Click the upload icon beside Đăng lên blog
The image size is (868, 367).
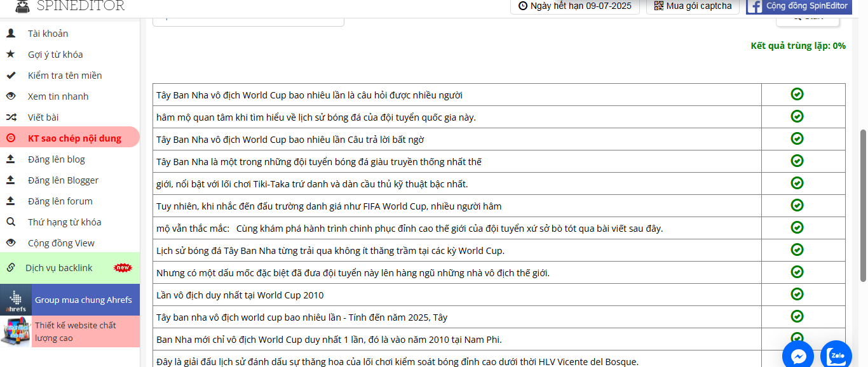tap(11, 159)
